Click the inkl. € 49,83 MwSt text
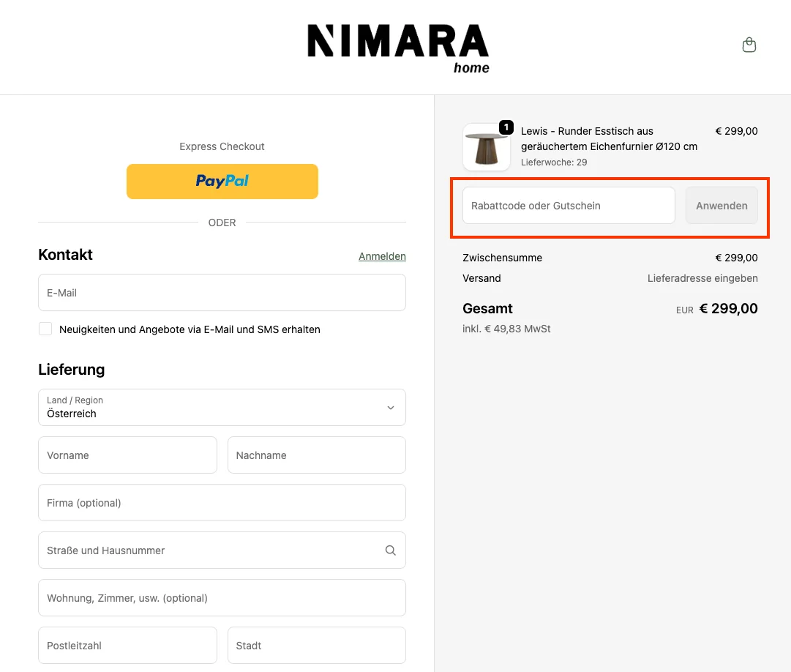This screenshot has height=672, width=791. point(506,329)
